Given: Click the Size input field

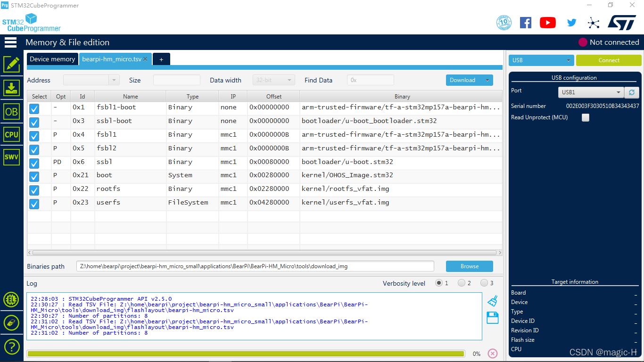Looking at the screenshot, I should pos(177,80).
